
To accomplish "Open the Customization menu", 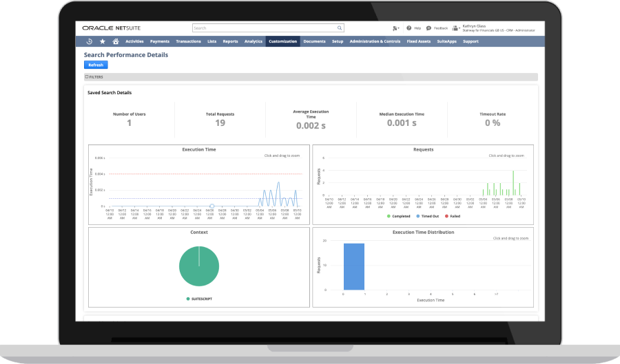I will tap(282, 41).
